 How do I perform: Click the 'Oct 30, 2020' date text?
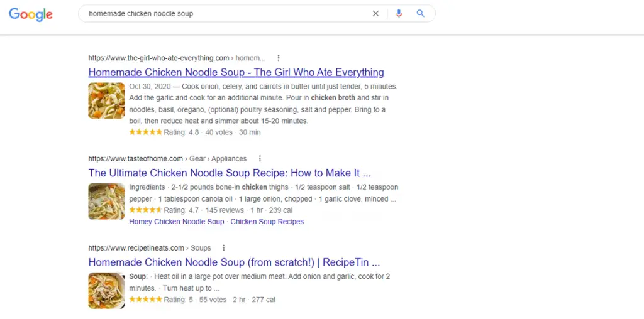click(150, 87)
